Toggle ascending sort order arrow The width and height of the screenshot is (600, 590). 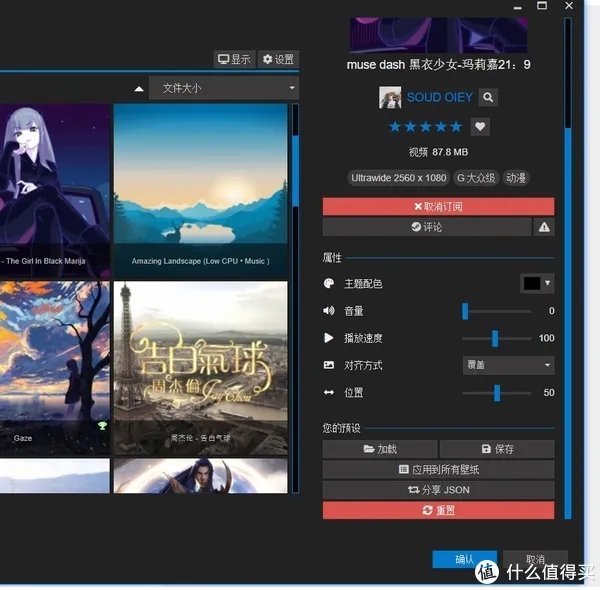coord(139,89)
